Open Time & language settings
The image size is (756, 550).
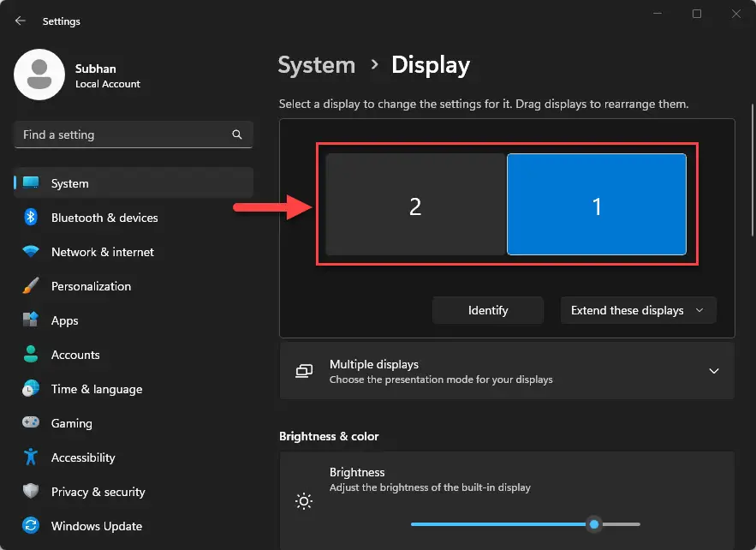pos(134,389)
